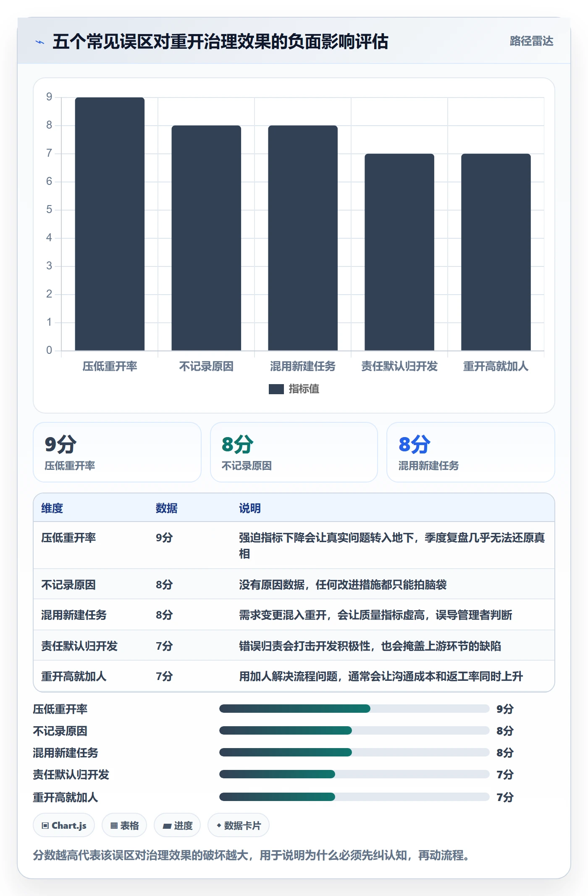Click description starting with 错误归责会打击
Screen dimensions: 588x896
click(x=370, y=646)
